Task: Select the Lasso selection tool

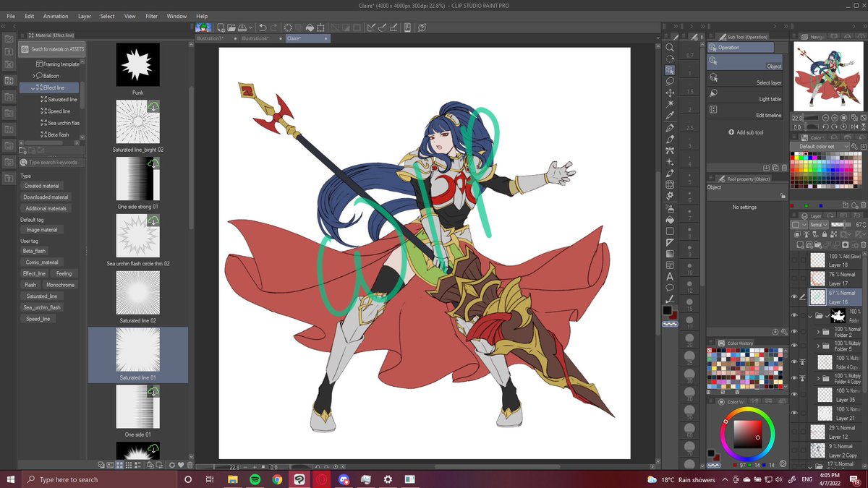Action: [671, 82]
